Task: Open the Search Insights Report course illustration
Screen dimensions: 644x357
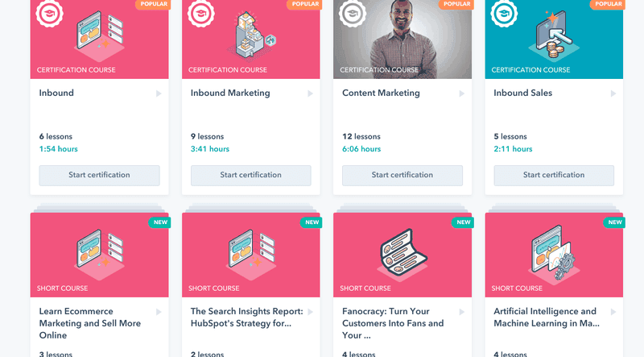Action: pos(251,255)
